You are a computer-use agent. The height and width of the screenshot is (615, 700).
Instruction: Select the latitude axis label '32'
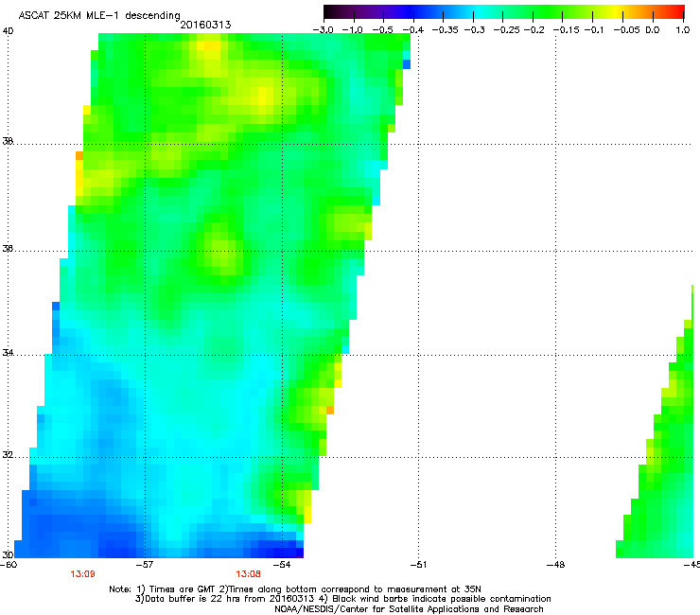coord(8,455)
